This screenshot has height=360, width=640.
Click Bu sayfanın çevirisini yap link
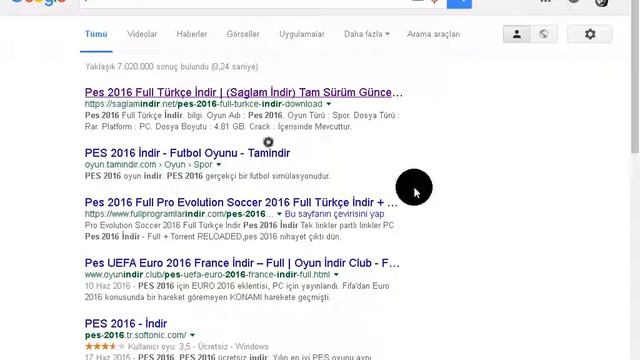[x=334, y=214]
